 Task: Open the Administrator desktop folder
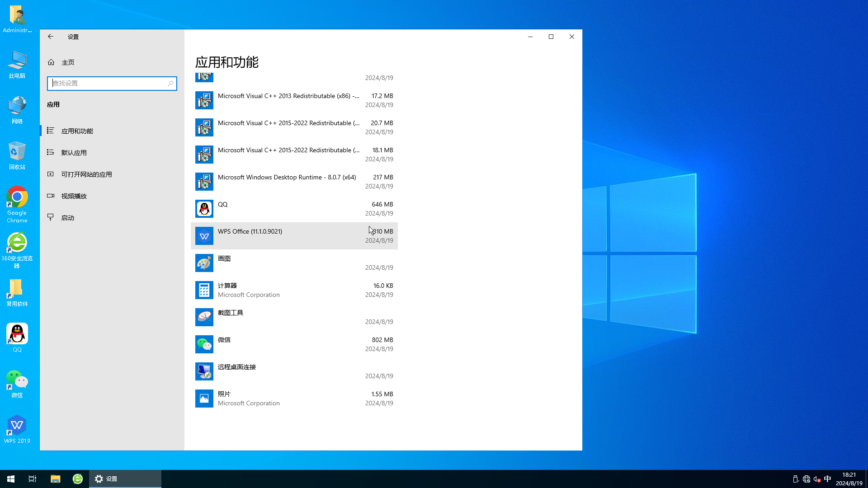(17, 19)
